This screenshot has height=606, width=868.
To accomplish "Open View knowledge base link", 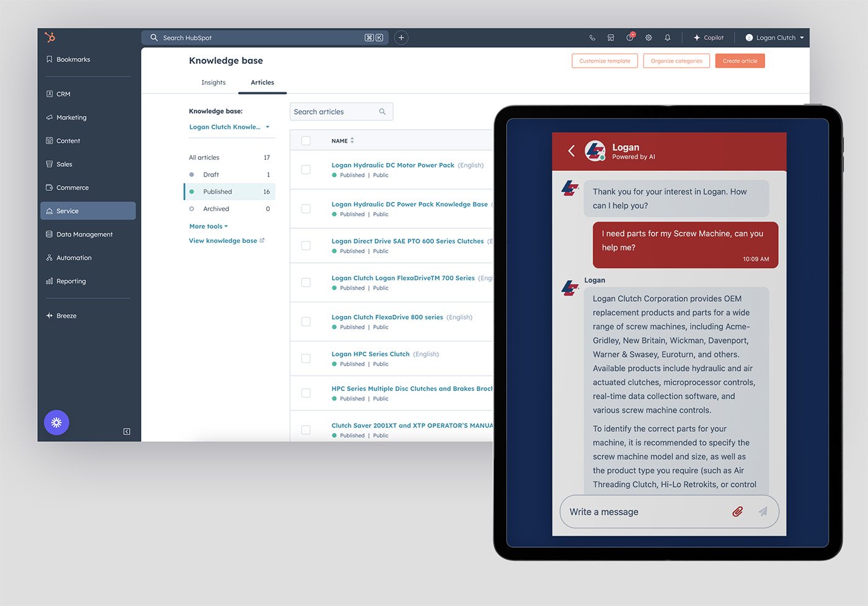I will click(x=226, y=240).
